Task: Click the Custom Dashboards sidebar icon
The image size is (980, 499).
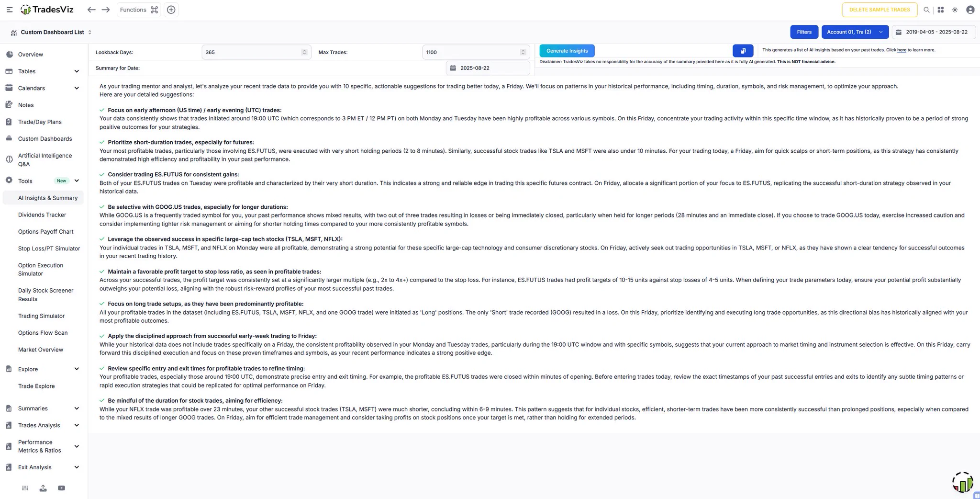Action: (x=9, y=138)
